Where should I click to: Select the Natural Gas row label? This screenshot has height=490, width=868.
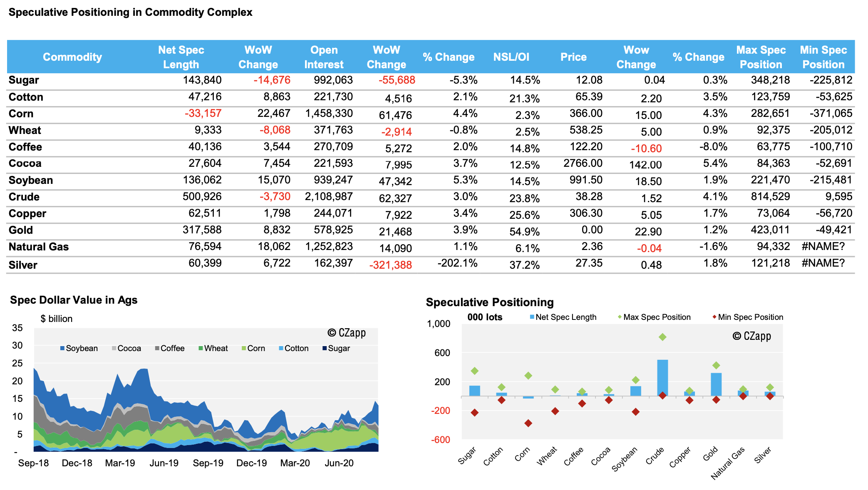tap(39, 247)
